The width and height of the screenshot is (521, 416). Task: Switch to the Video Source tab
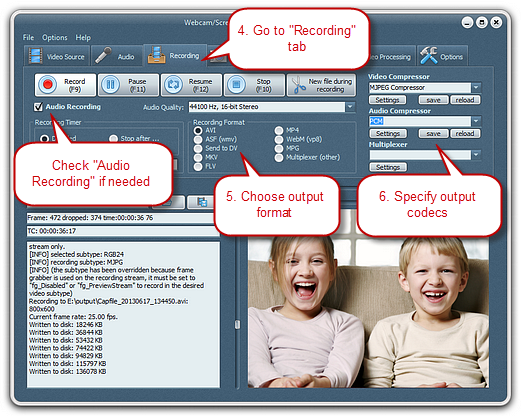tap(57, 56)
